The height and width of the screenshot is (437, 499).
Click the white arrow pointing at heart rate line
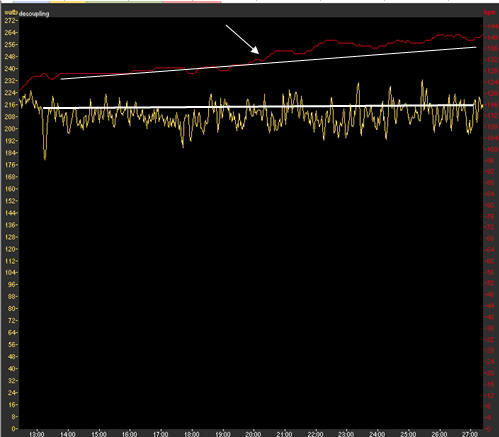[x=242, y=39]
